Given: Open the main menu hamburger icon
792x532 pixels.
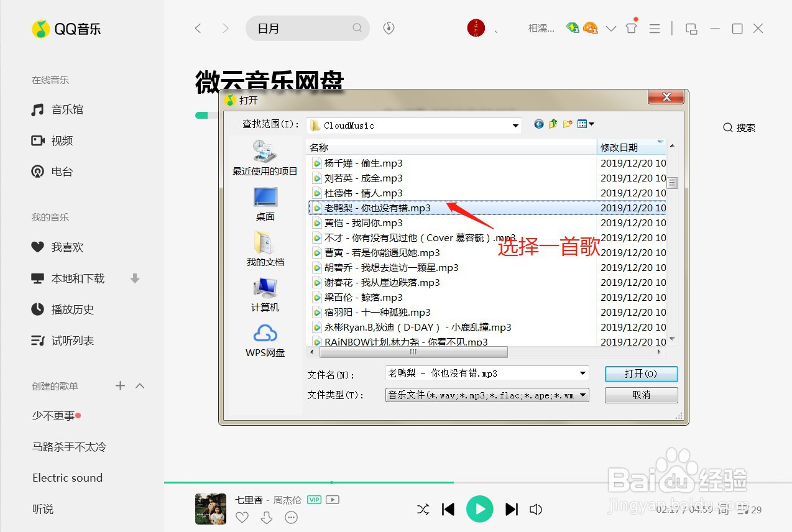Looking at the screenshot, I should (655, 29).
